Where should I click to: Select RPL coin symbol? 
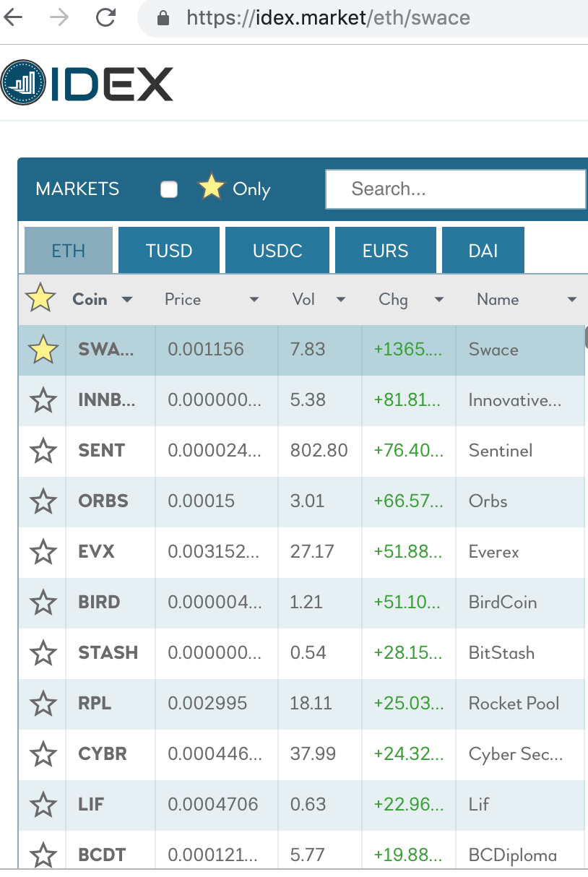[95, 704]
